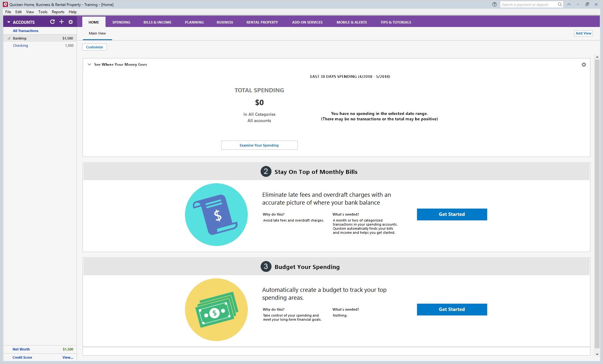Click the up caret beside search box

[569, 4]
